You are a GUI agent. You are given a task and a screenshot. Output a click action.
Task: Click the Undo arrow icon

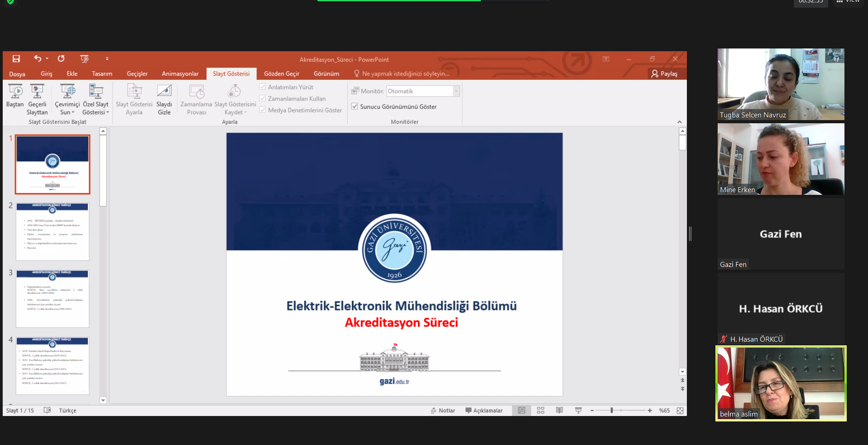(x=38, y=58)
